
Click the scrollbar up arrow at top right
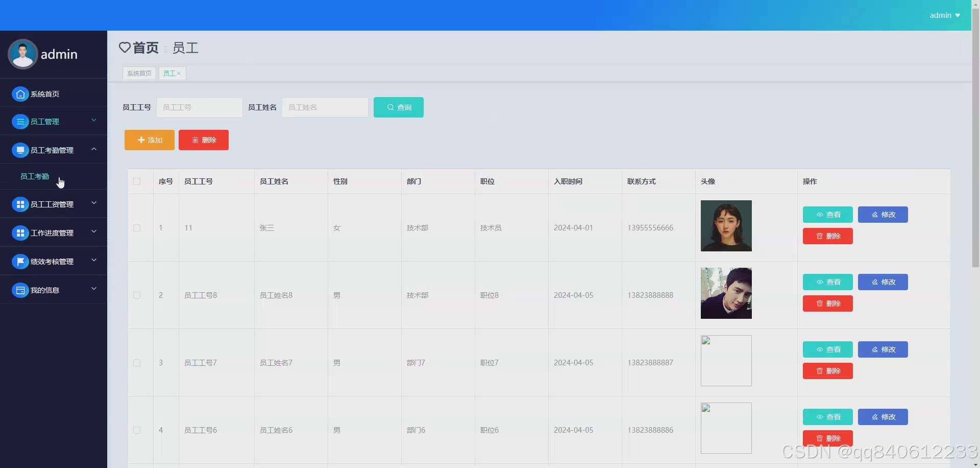[975, 4]
